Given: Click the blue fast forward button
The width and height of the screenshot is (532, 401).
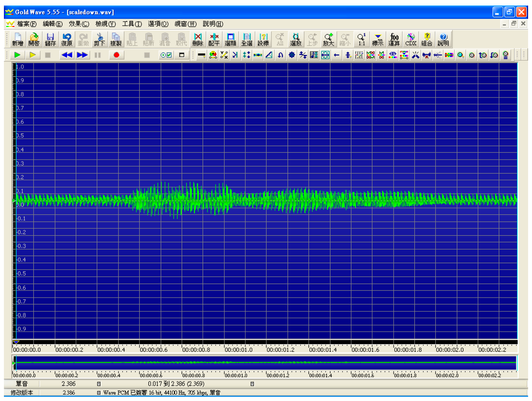Looking at the screenshot, I should 82,55.
